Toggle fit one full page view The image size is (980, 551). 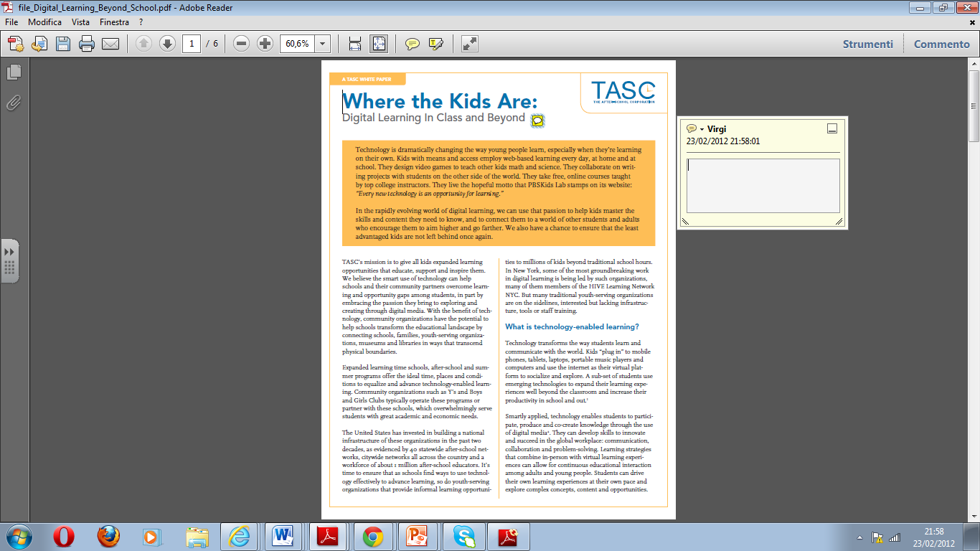[x=378, y=44]
